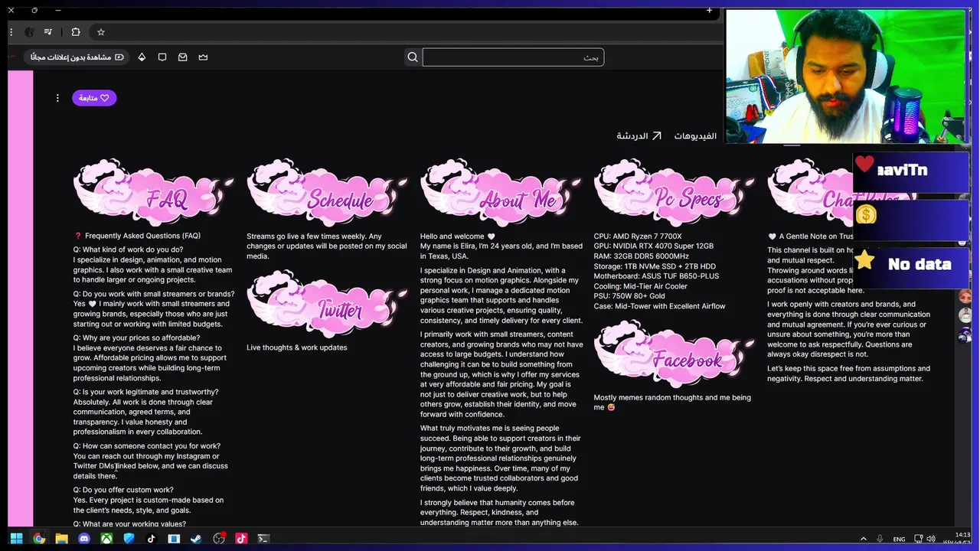Focus the Twitch search input field
Screen dimensions: 980x551
[x=513, y=57]
